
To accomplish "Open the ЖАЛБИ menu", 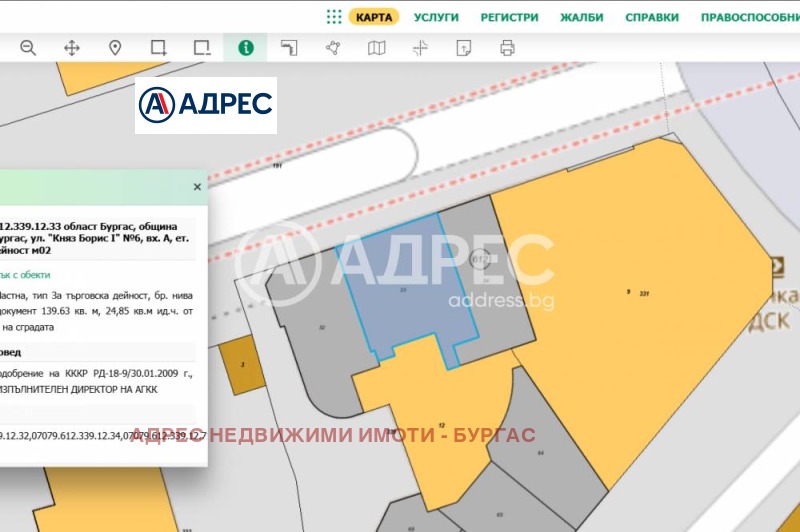I will pos(582,17).
